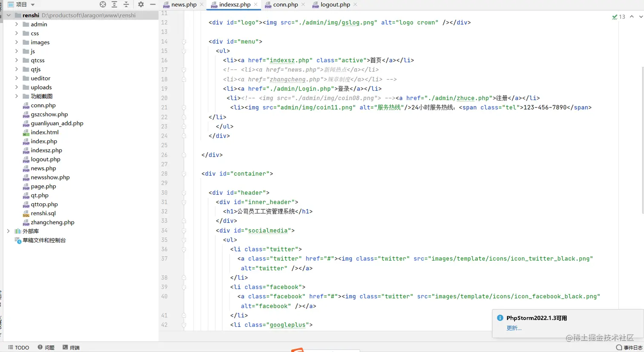Select renshi.sql database file

click(43, 213)
